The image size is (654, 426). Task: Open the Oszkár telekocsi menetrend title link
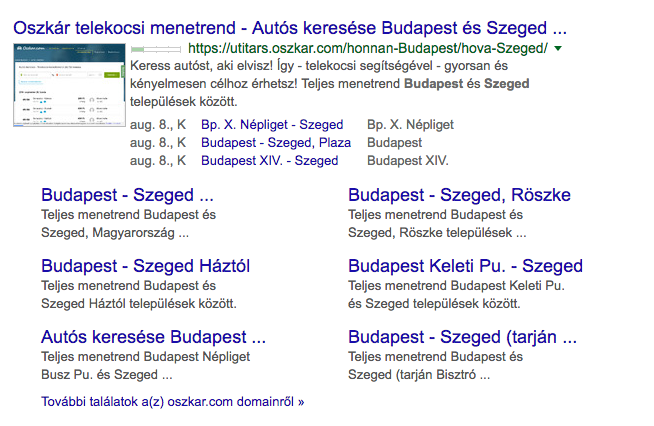coord(290,28)
